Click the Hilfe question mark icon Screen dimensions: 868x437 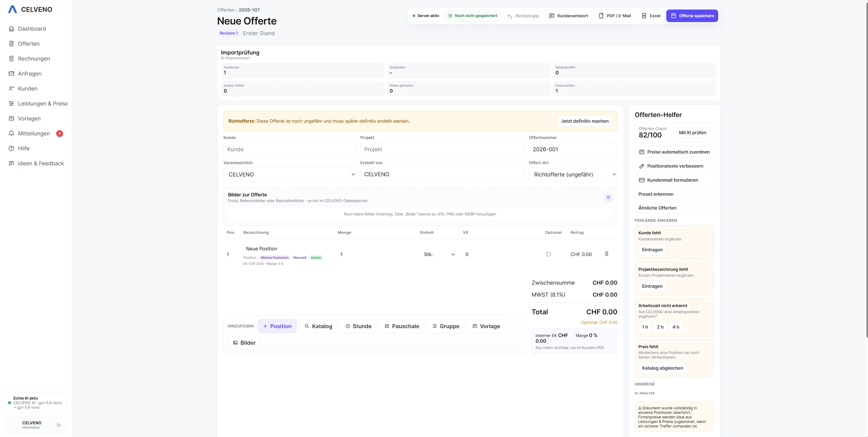coord(12,148)
